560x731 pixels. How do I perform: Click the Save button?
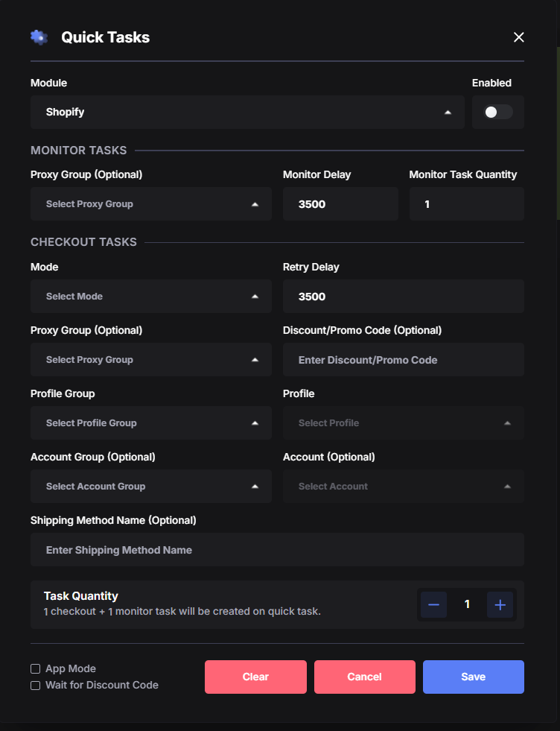click(x=474, y=677)
